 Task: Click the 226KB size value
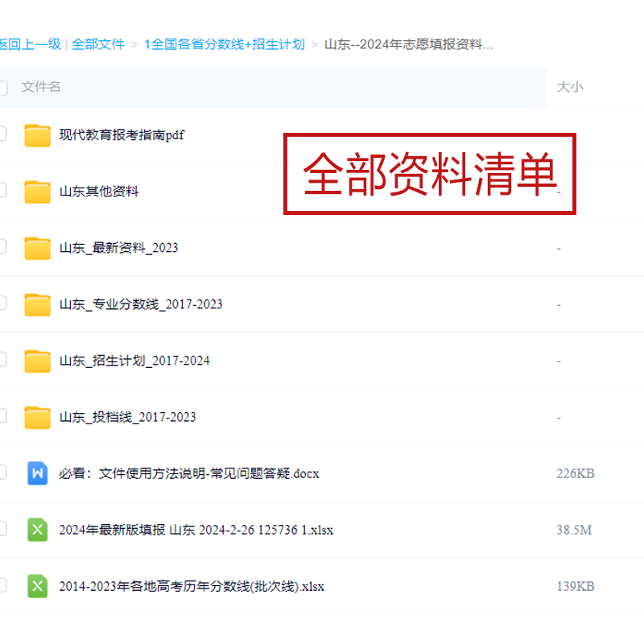click(576, 473)
